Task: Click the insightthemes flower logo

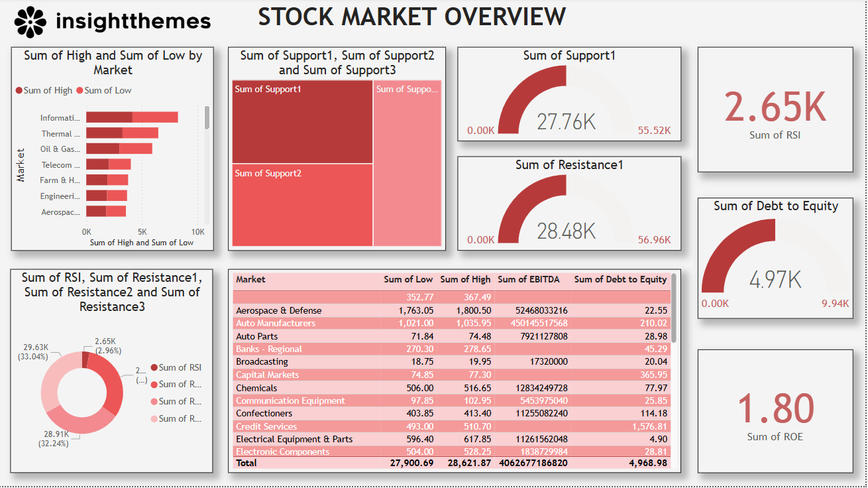Action: tap(30, 22)
